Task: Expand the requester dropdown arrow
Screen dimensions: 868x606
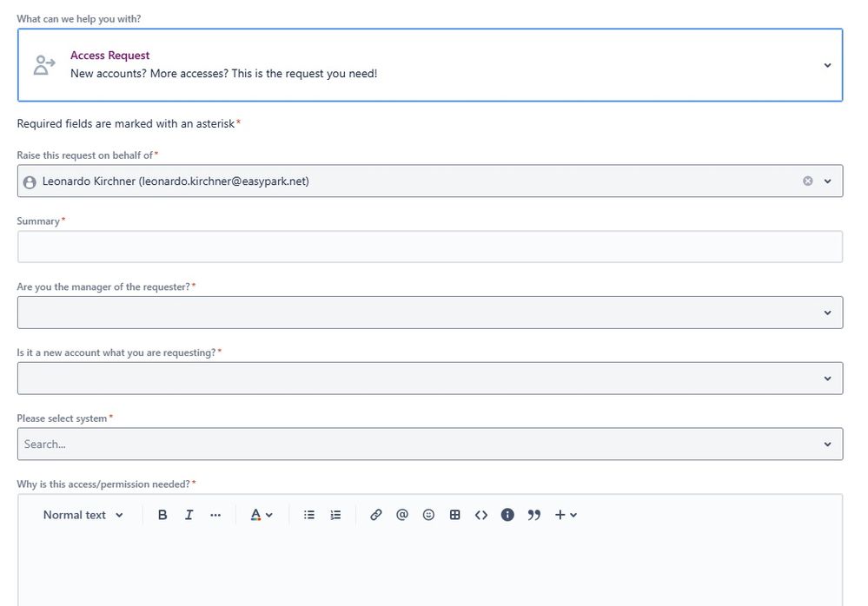Action: [x=827, y=181]
